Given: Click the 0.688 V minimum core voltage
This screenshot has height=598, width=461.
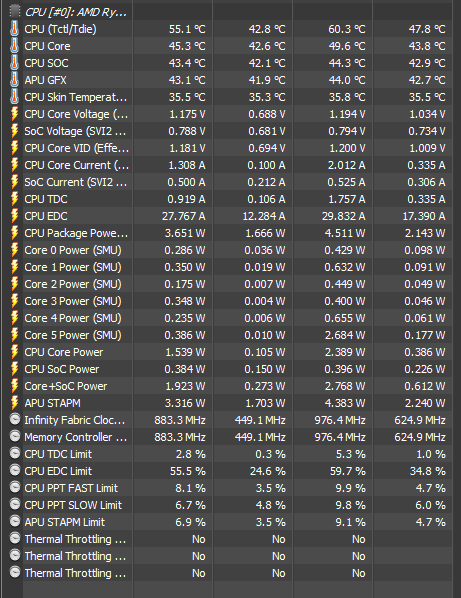Looking at the screenshot, I should pyautogui.click(x=267, y=114).
